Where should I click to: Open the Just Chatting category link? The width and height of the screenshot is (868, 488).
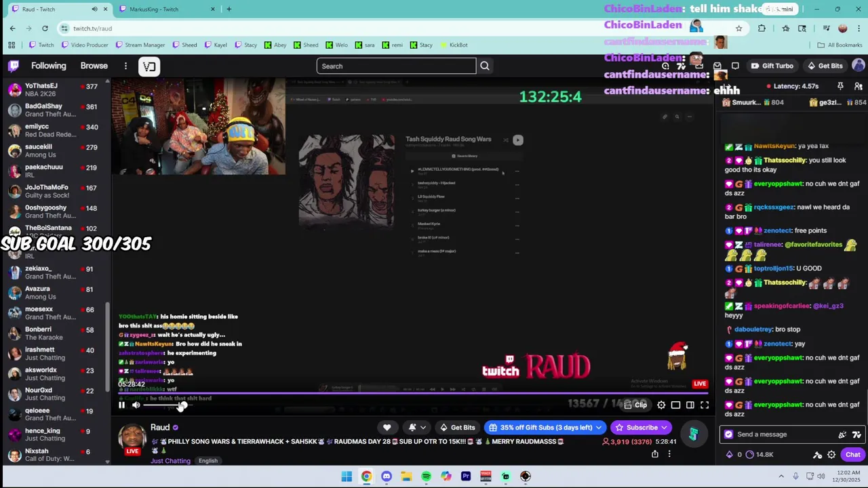tap(171, 461)
